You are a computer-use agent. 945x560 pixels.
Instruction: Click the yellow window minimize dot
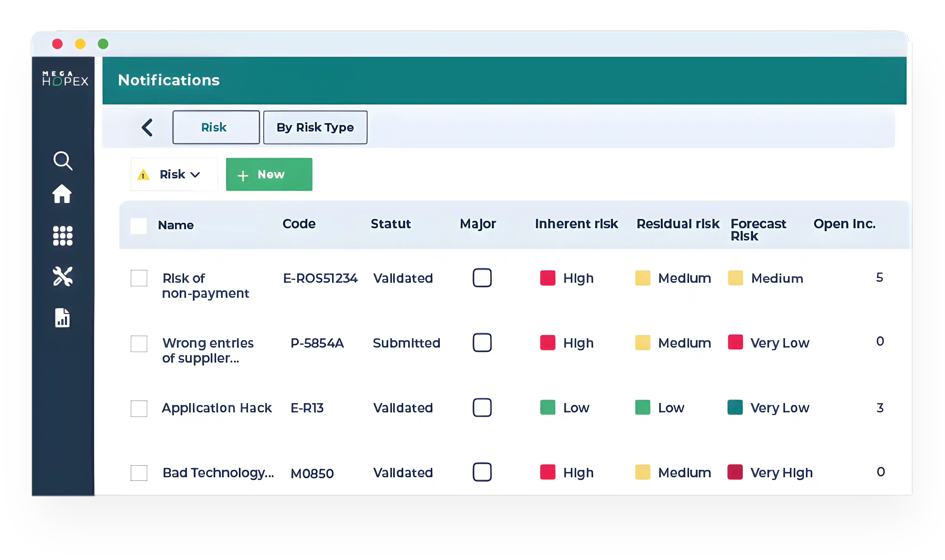tap(80, 44)
